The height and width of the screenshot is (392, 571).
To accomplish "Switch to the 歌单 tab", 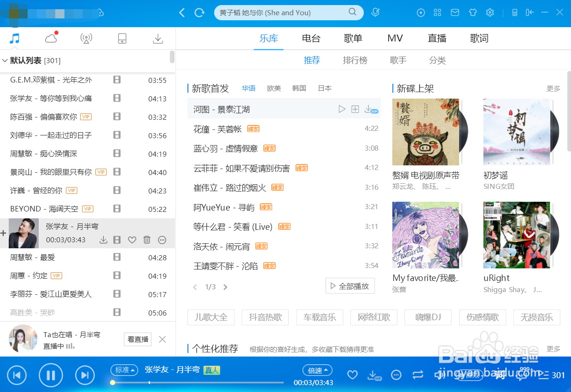I will click(353, 38).
